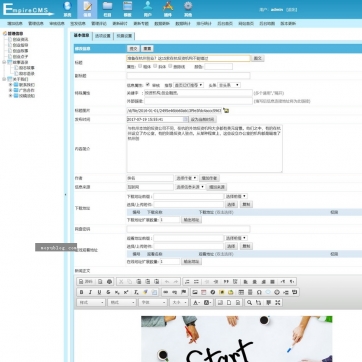Open the 推荐 recommendation level dropdown
362x362 pixels.
[188, 85]
